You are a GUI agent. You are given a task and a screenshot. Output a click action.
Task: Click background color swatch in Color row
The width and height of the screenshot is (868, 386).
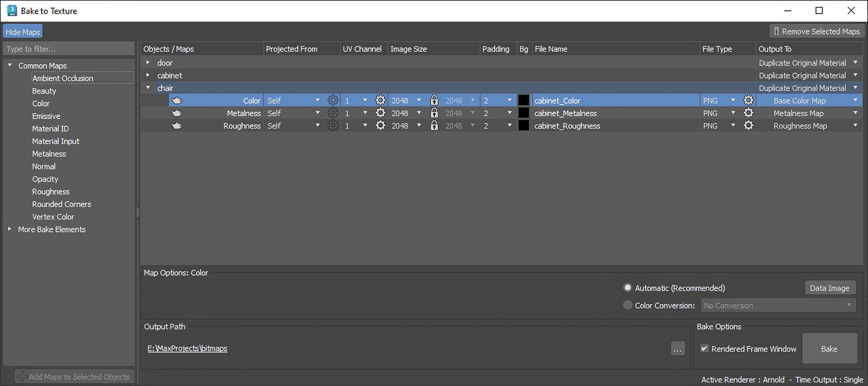coord(524,100)
